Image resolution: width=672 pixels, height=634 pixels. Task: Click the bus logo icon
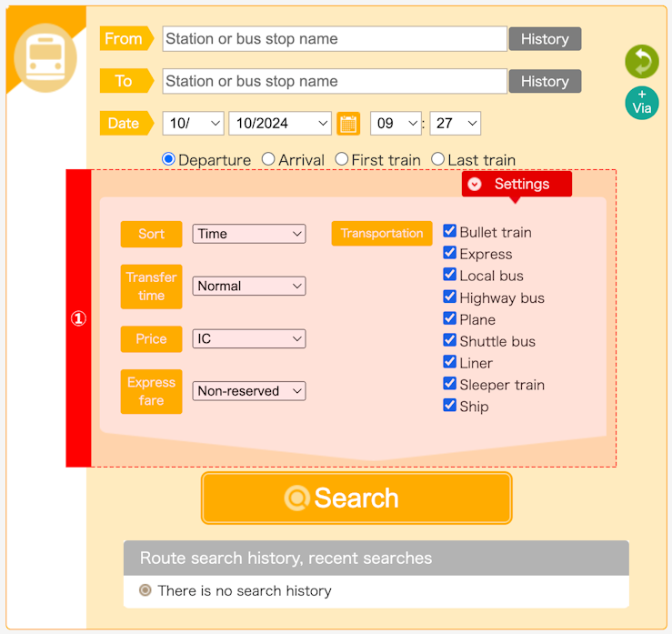(x=45, y=58)
